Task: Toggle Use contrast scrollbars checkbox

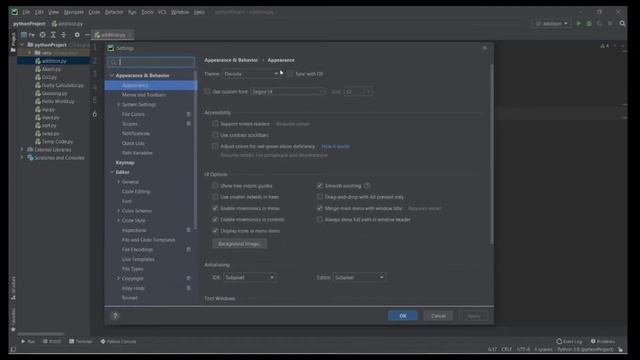Action: [215, 135]
